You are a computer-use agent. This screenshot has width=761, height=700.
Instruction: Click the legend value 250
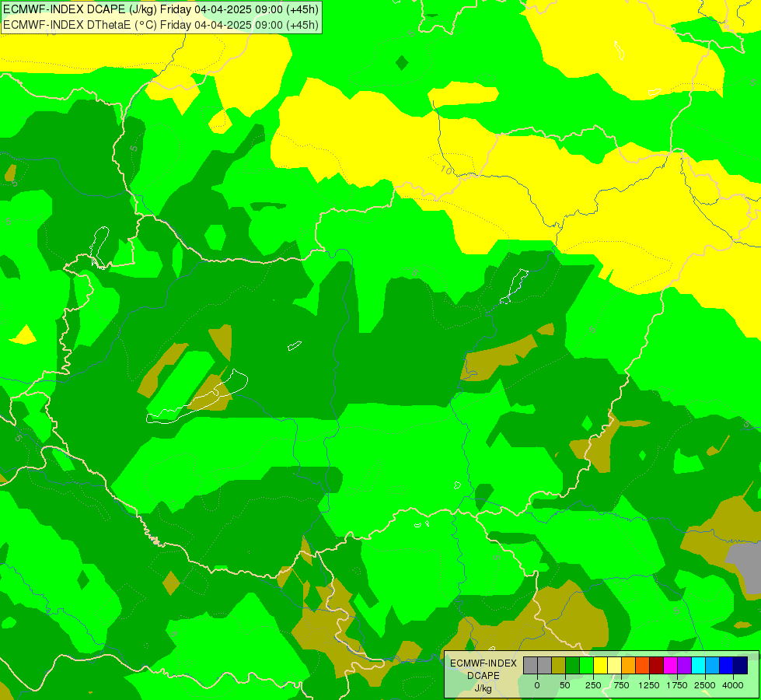pos(593,685)
